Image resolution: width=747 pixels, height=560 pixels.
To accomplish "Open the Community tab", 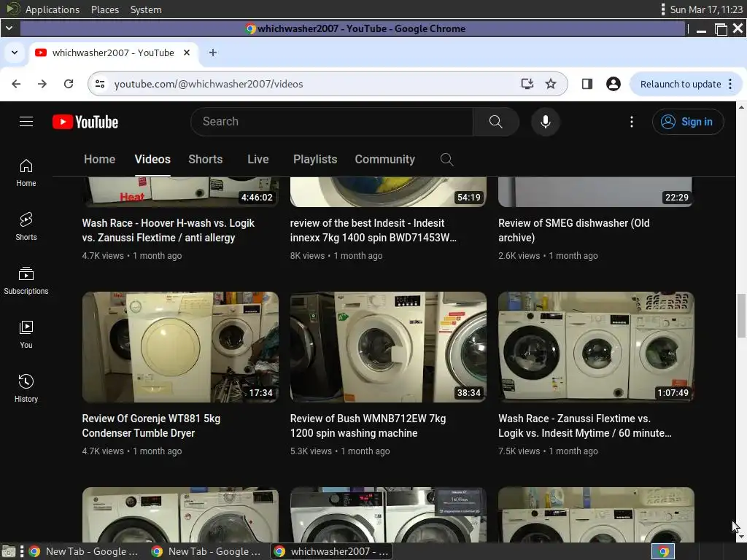I will tap(385, 160).
